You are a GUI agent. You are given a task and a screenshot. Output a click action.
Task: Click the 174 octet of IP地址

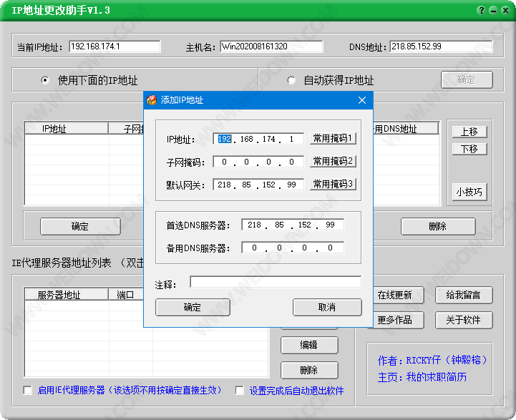coord(269,139)
